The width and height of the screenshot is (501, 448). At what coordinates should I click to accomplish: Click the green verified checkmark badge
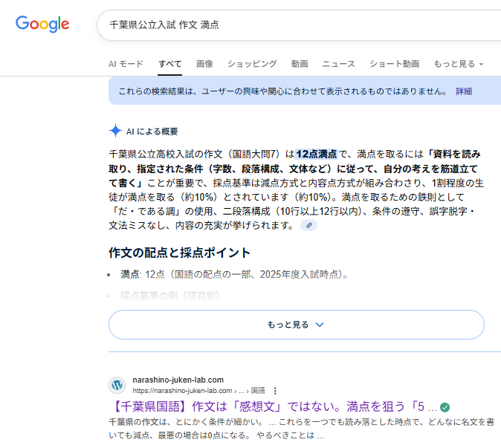point(445,407)
